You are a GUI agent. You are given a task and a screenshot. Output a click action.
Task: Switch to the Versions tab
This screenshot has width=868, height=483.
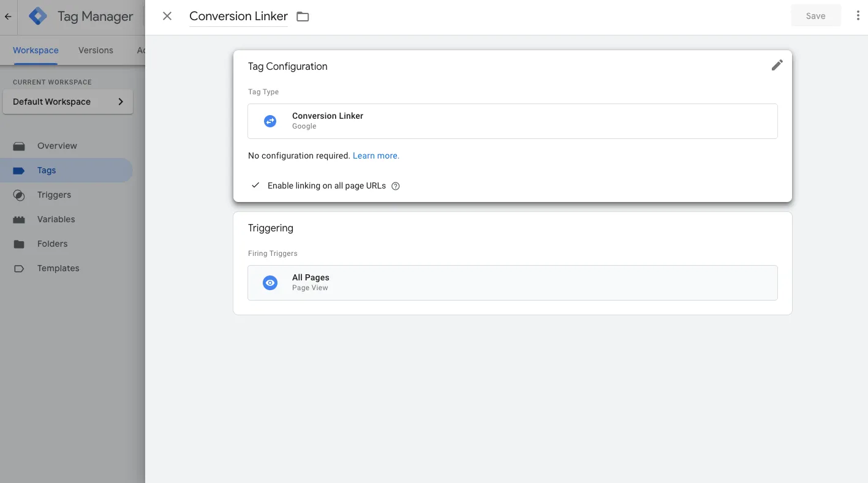pos(95,50)
